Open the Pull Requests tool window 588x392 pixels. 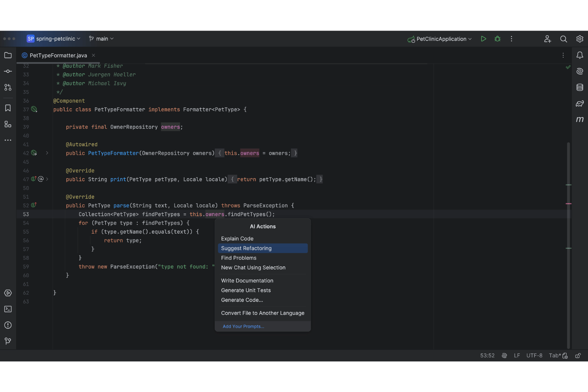(x=8, y=87)
